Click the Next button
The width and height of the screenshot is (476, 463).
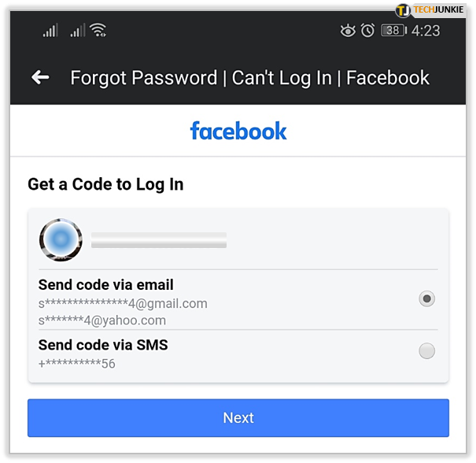pyautogui.click(x=238, y=418)
